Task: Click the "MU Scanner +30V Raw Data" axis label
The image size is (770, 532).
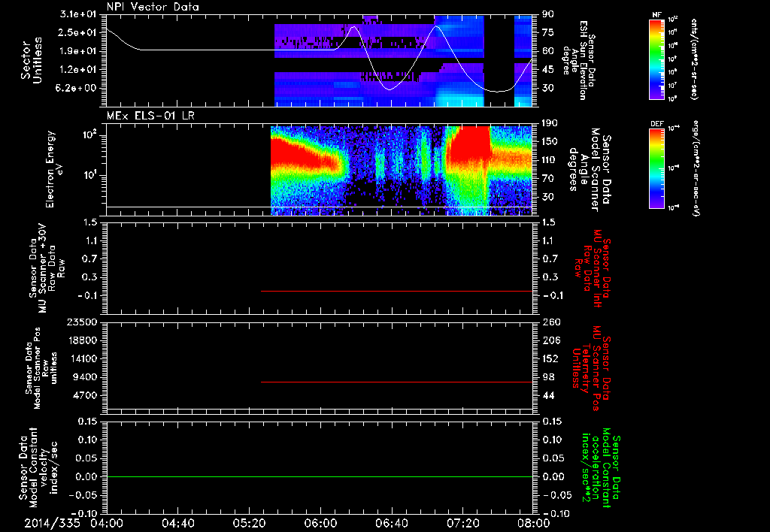Action: (x=47, y=268)
